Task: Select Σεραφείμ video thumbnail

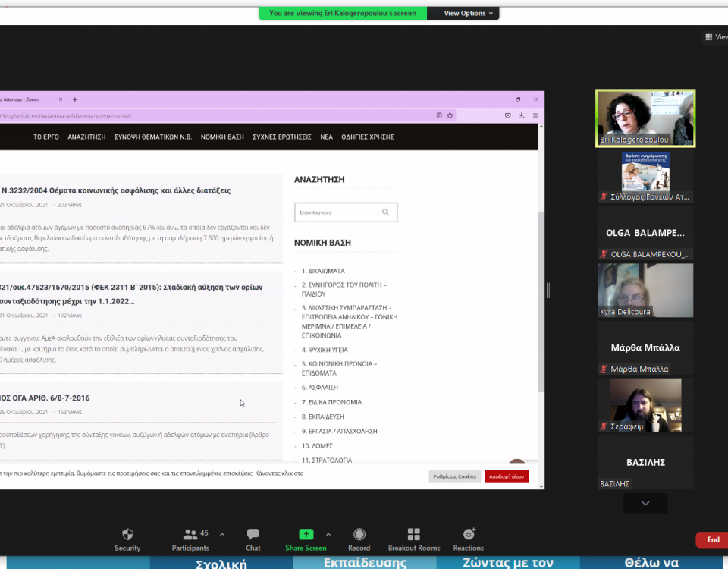Action: point(645,405)
